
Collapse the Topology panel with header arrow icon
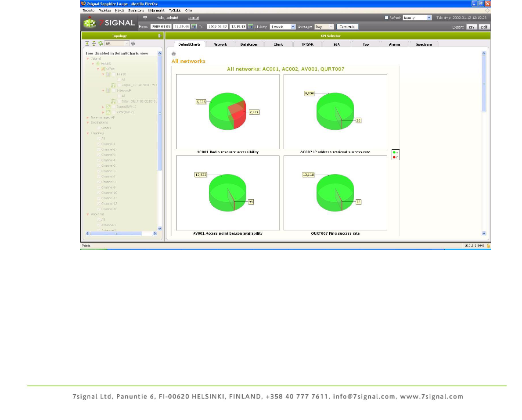pos(159,36)
